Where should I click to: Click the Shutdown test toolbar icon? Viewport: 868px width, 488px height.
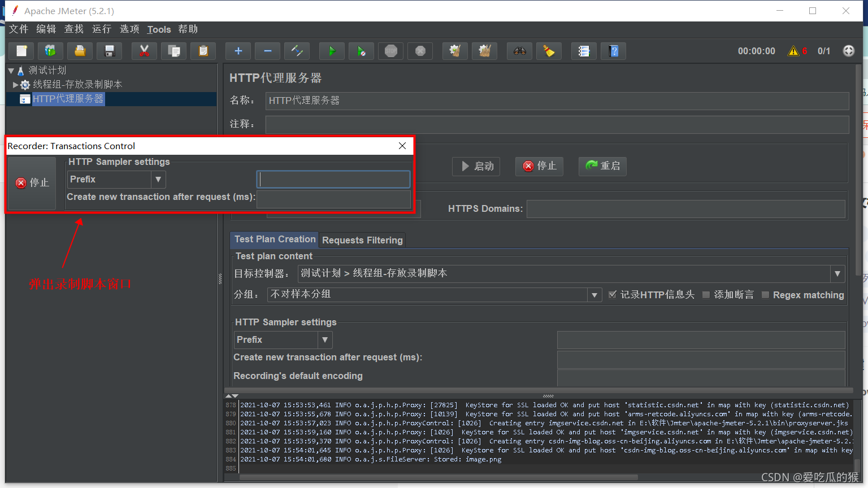(420, 51)
